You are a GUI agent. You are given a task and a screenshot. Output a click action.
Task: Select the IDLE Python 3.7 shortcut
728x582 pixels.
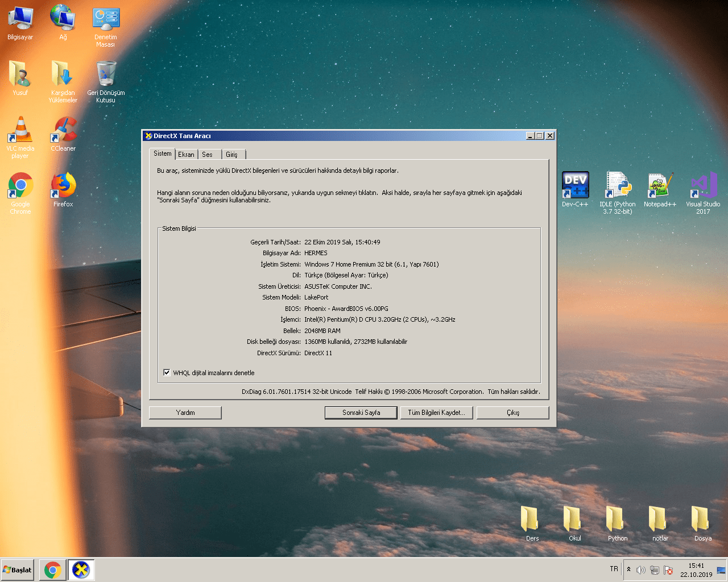[x=618, y=193]
